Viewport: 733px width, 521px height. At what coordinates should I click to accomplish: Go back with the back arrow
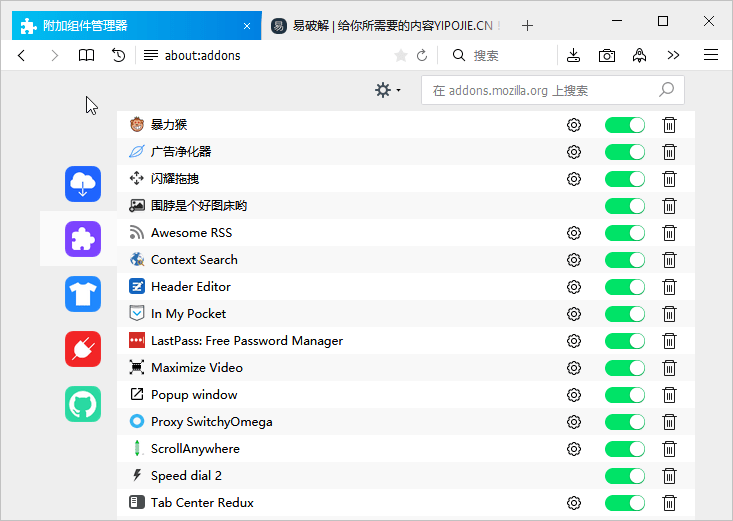22,55
